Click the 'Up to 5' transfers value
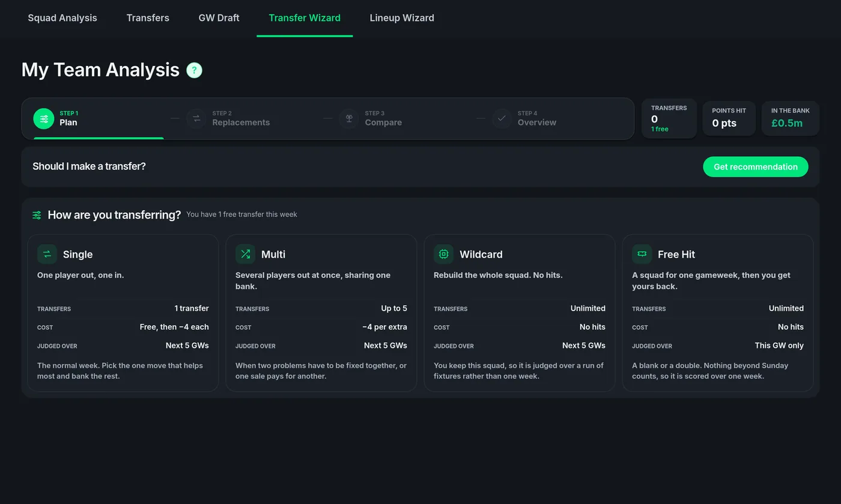Image resolution: width=841 pixels, height=504 pixels. (x=394, y=308)
